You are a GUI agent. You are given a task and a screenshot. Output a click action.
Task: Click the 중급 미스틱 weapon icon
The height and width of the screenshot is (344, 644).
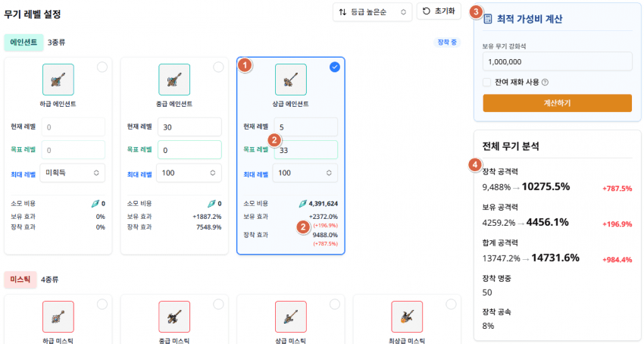tap(174, 317)
